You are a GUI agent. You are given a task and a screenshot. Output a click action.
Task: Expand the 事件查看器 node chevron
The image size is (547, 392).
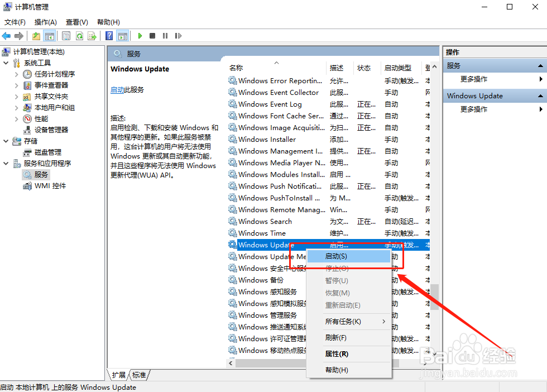16,85
